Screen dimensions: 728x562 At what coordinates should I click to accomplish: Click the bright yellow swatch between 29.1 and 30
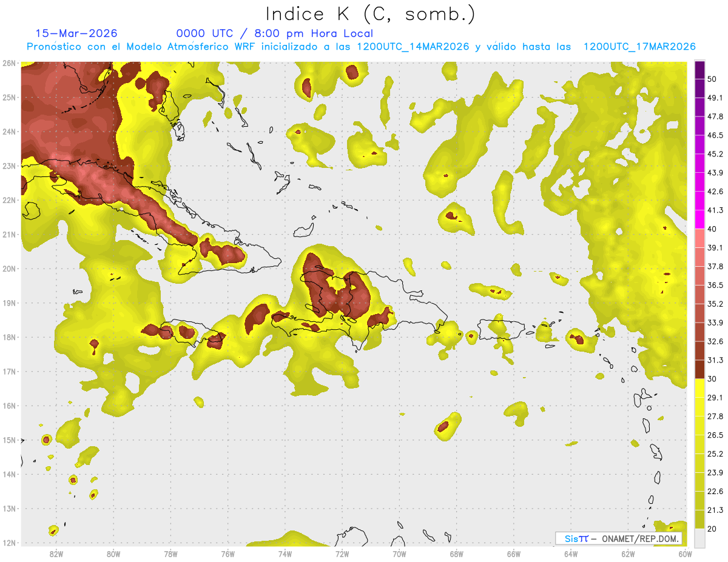click(699, 388)
